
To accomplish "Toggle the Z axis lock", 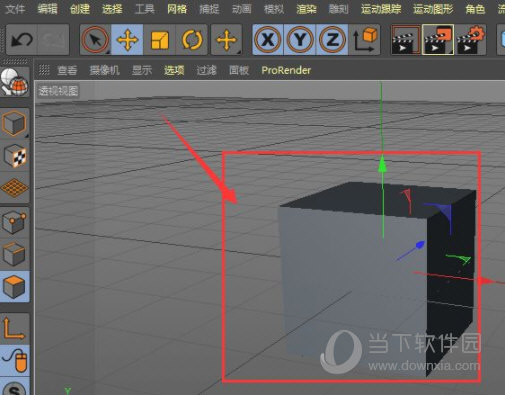I will 332,40.
